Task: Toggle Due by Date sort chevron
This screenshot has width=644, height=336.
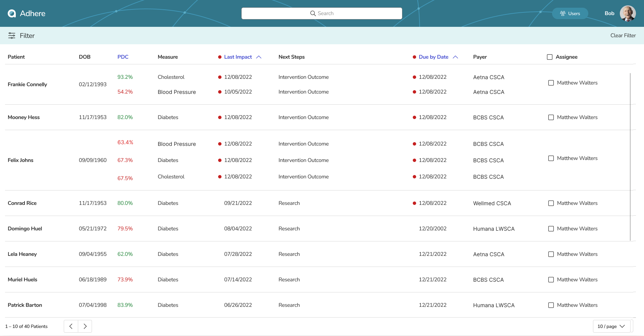Action: tap(455, 57)
